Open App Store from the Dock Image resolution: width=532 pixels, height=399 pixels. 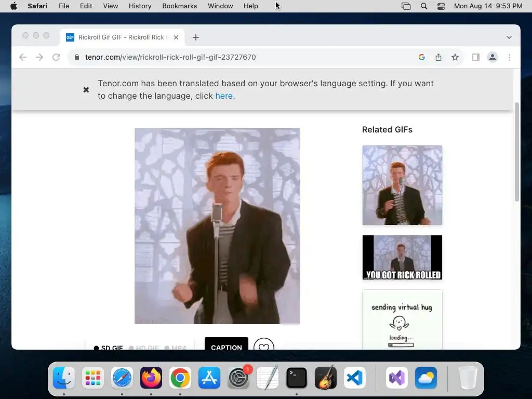(209, 378)
